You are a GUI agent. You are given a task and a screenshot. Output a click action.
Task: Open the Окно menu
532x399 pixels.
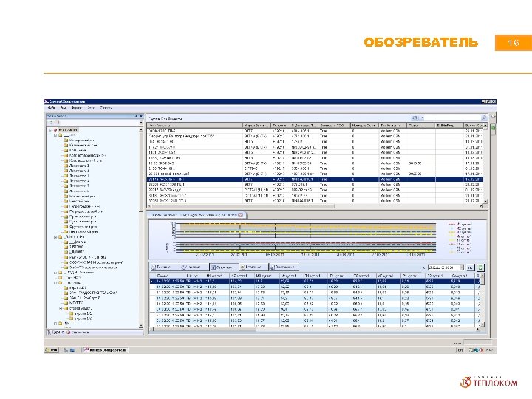[x=91, y=108]
